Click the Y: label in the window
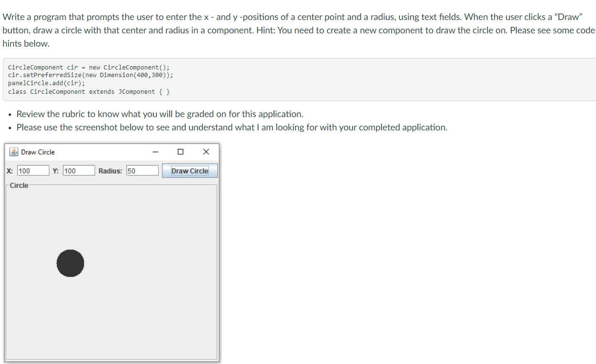The width and height of the screenshot is (596, 364). click(x=56, y=170)
